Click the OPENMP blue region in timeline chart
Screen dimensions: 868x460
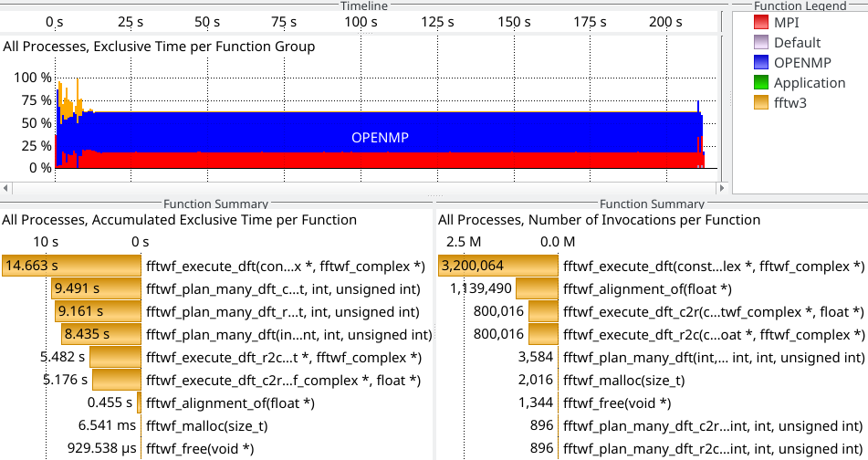(380, 132)
